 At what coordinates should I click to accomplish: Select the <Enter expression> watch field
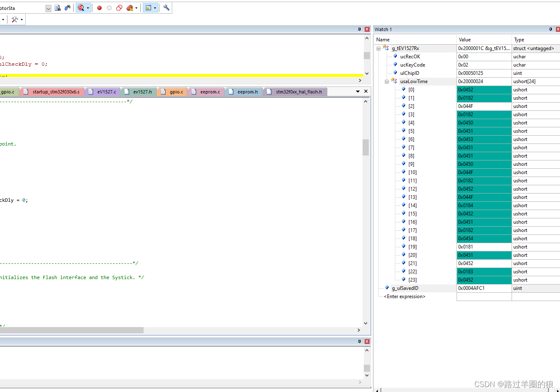pyautogui.click(x=404, y=296)
